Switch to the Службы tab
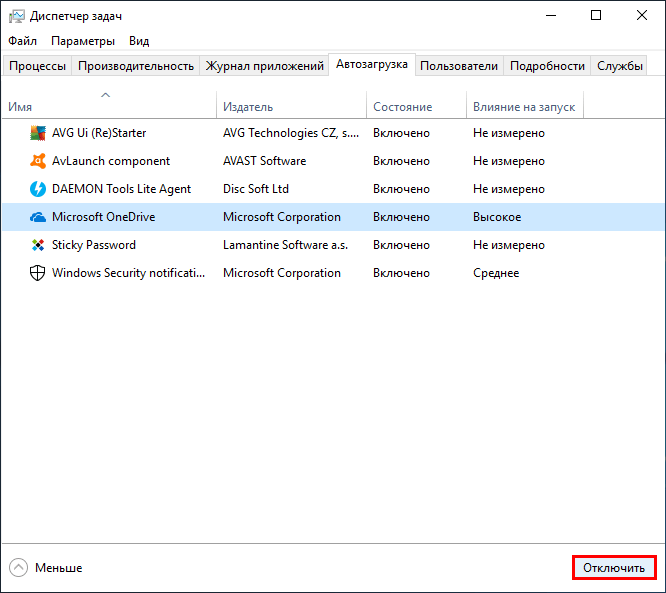 tap(620, 66)
